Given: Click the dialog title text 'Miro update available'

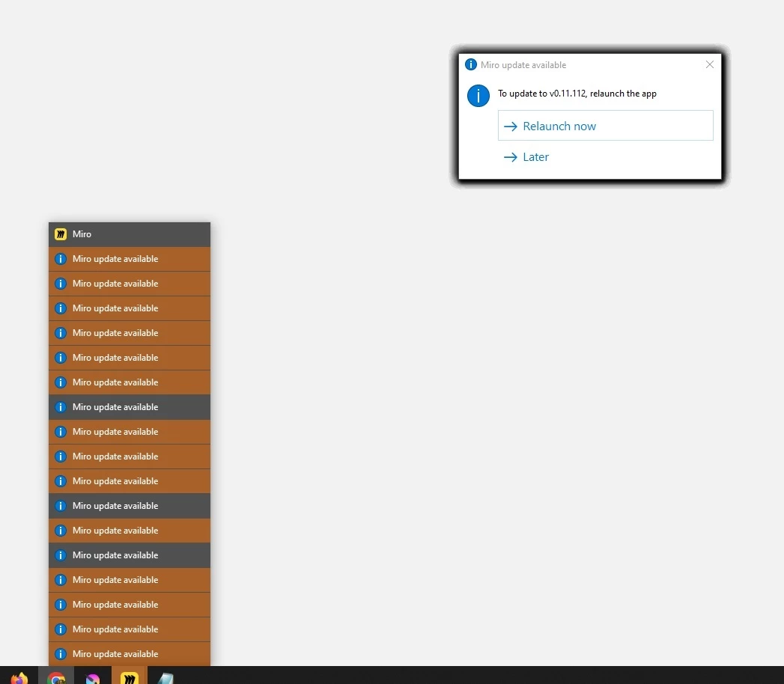Looking at the screenshot, I should coord(523,65).
